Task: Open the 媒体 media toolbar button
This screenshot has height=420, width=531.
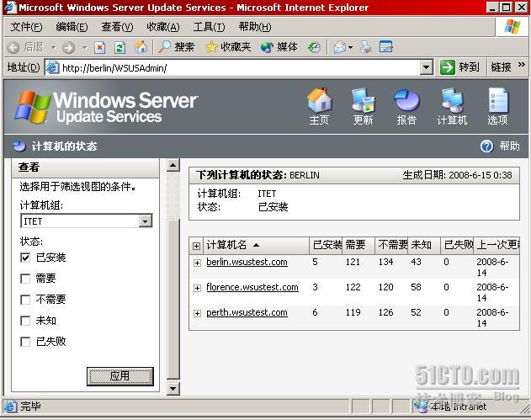Action: pos(279,47)
